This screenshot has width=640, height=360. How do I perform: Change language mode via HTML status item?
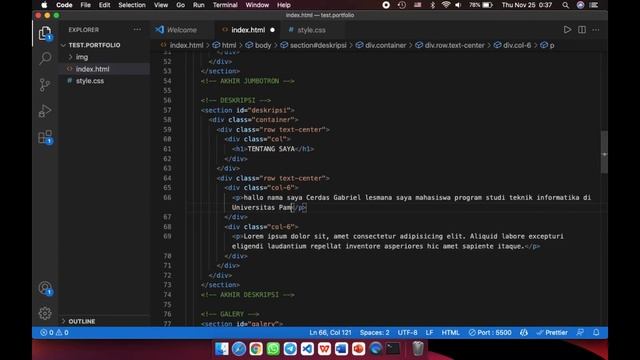451,333
